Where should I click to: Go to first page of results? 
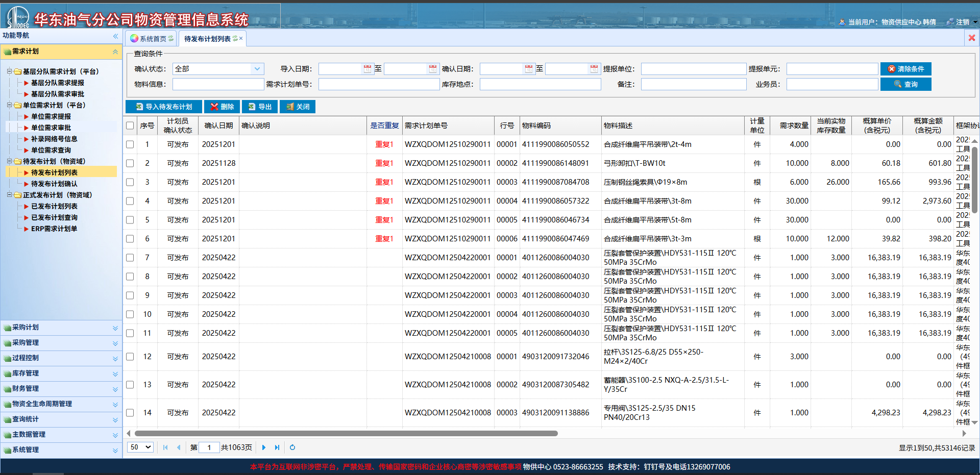(x=165, y=447)
